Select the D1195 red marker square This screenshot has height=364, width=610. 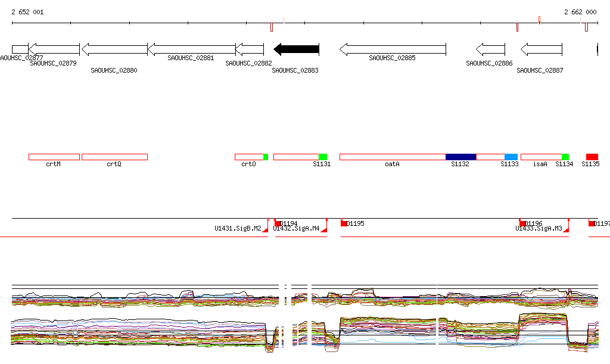point(344,223)
